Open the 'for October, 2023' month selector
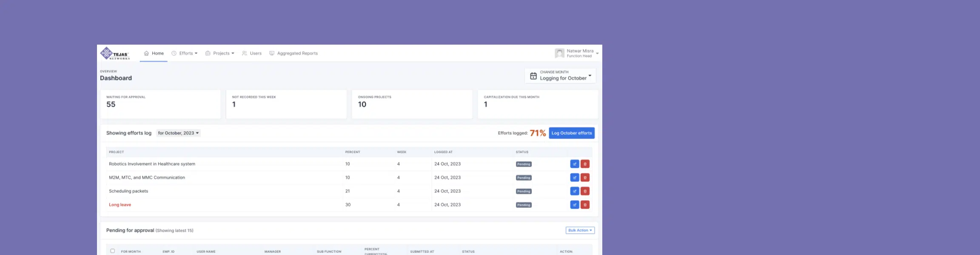The image size is (980, 255). (178, 133)
